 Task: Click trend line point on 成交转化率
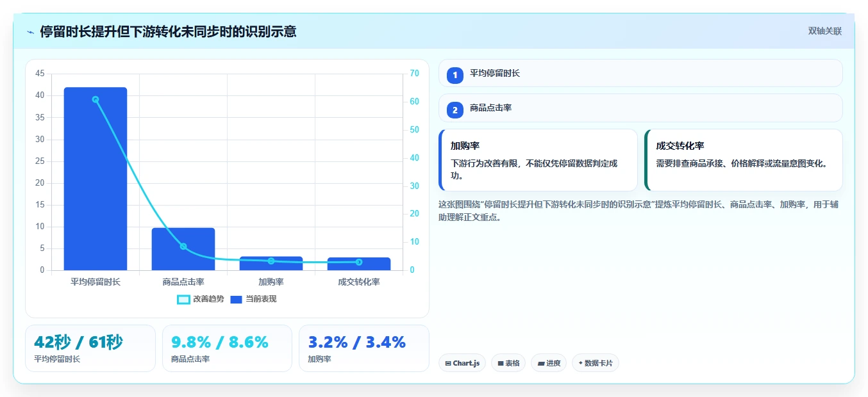[359, 262]
